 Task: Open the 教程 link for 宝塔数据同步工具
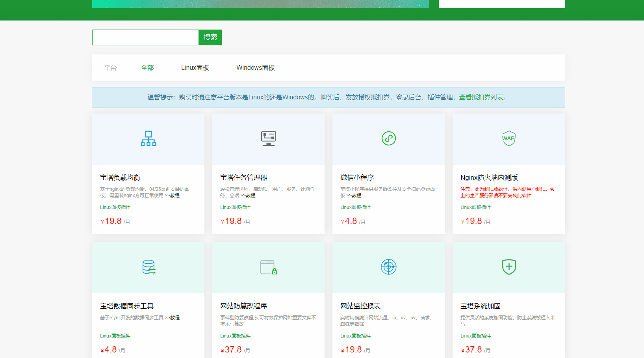pyautogui.click(x=172, y=318)
